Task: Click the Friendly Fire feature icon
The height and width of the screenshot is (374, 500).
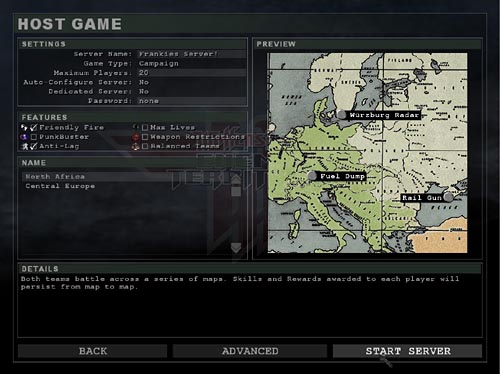Action: (x=24, y=127)
